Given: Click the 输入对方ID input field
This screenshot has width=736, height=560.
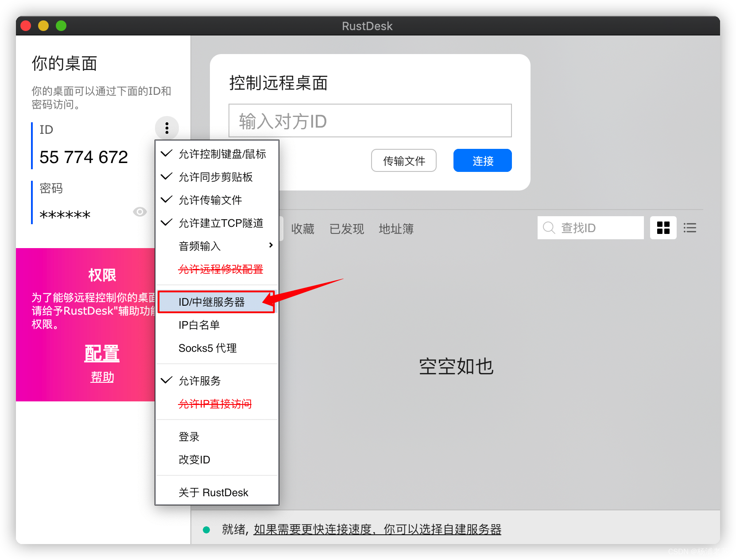Looking at the screenshot, I should point(369,121).
